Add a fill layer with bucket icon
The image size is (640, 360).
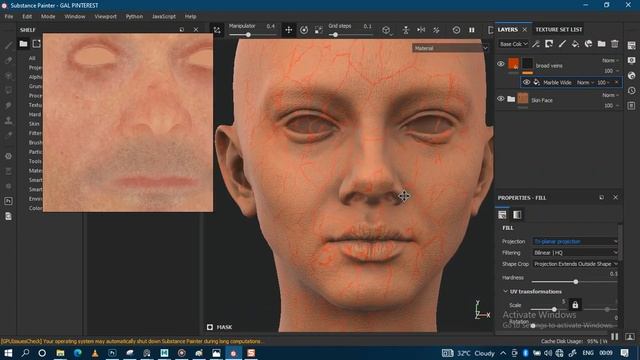pos(575,44)
